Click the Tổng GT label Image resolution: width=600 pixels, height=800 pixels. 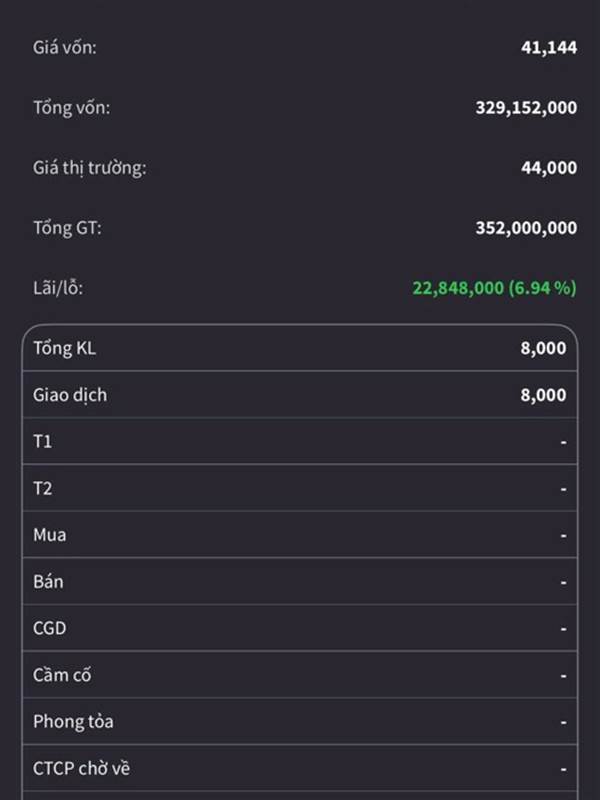(x=67, y=228)
